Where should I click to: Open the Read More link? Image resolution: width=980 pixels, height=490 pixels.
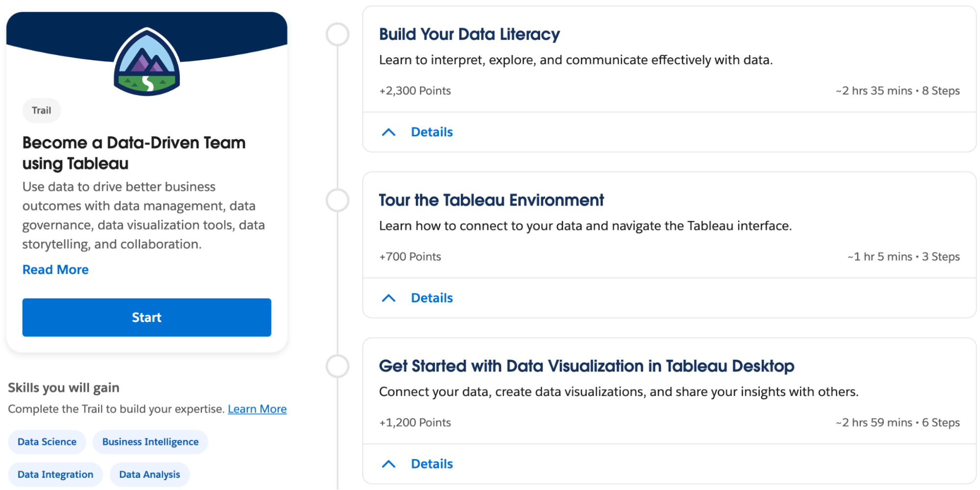pos(55,269)
